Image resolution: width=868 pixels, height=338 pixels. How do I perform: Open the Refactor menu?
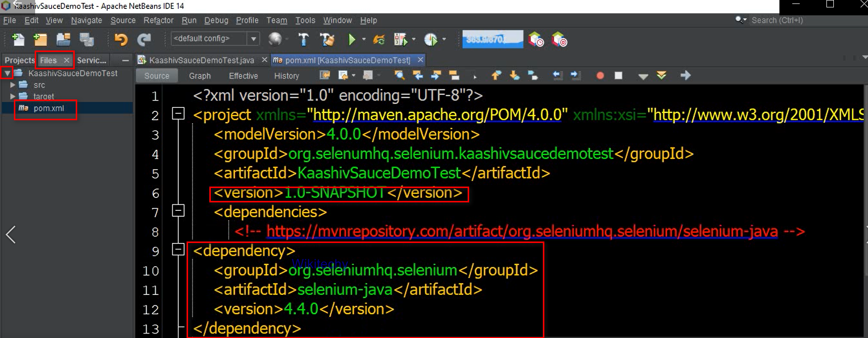(x=158, y=20)
